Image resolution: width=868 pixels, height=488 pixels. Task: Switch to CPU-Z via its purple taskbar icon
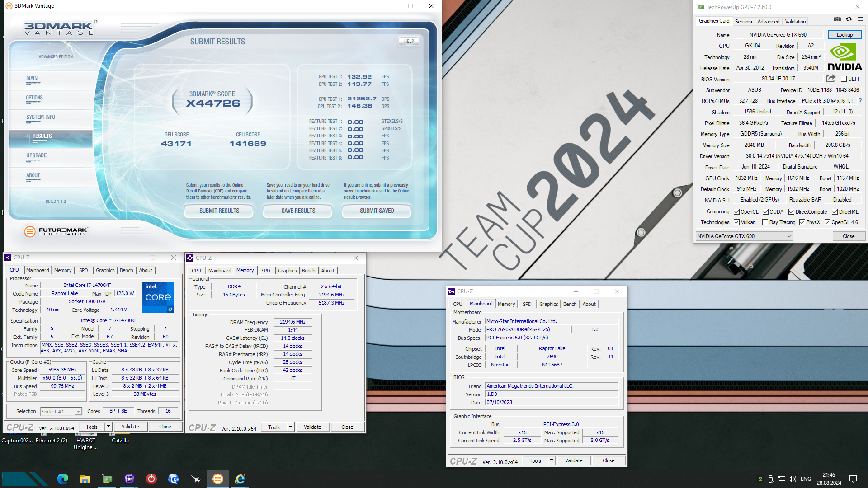coord(129,479)
